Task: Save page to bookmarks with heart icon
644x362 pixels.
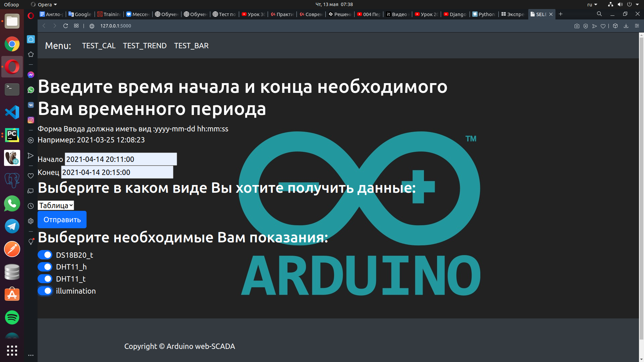Action: tap(603, 26)
